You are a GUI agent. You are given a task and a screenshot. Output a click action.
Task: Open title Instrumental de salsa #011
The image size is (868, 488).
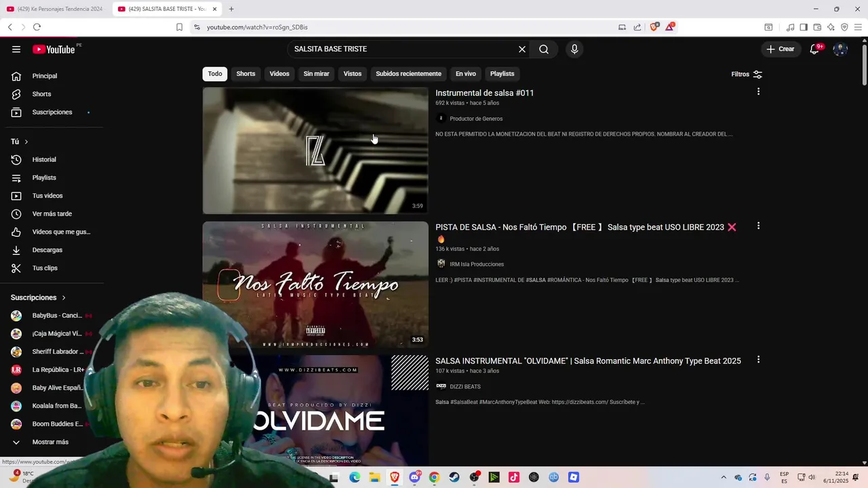pyautogui.click(x=484, y=93)
